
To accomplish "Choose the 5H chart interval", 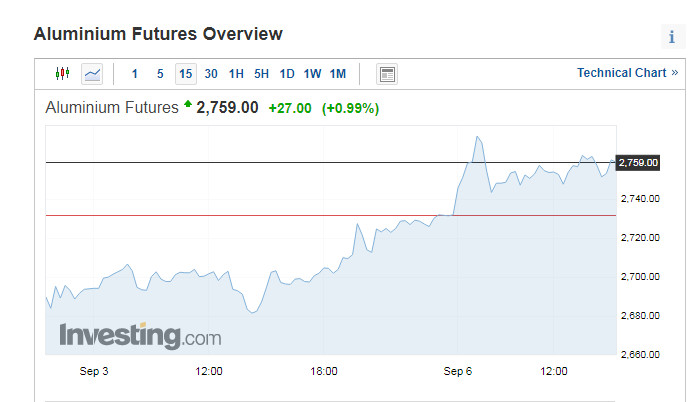I will tap(261, 74).
